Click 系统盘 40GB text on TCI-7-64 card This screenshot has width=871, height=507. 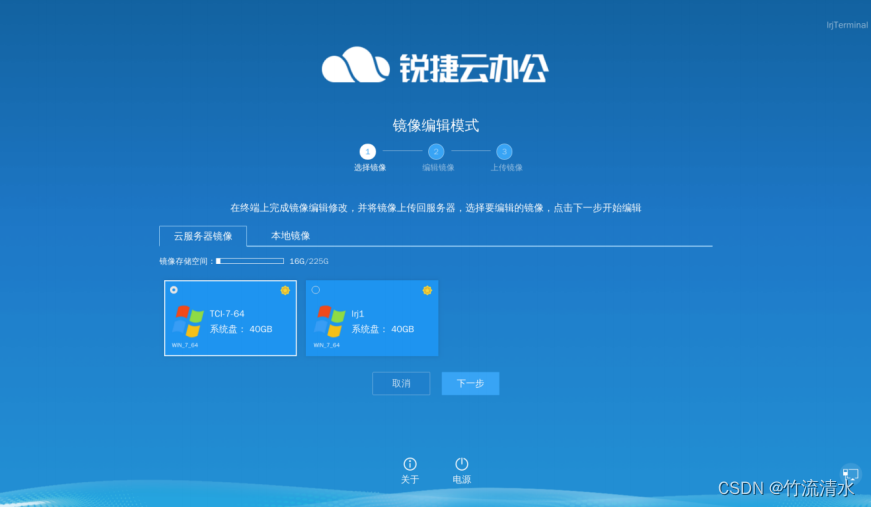(241, 329)
